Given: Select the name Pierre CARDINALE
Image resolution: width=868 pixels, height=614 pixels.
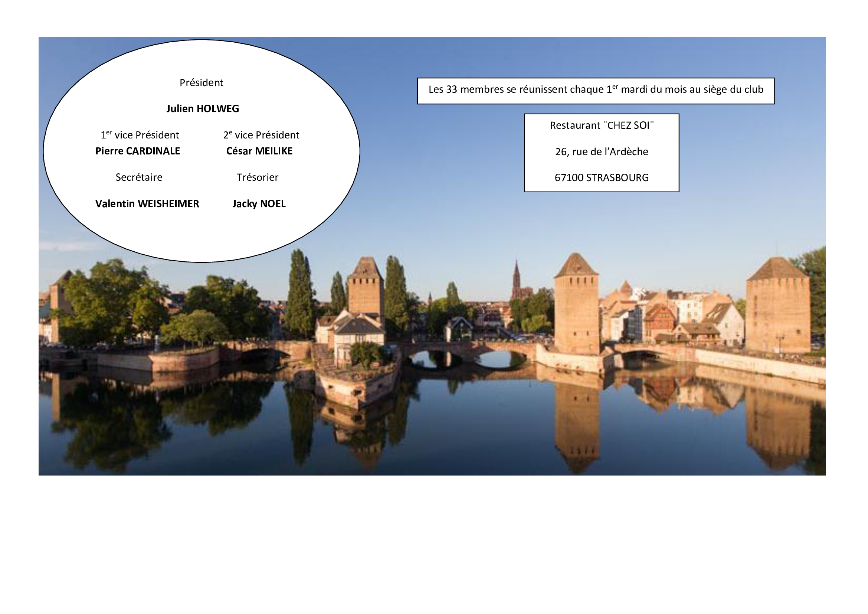Looking at the screenshot, I should (138, 151).
